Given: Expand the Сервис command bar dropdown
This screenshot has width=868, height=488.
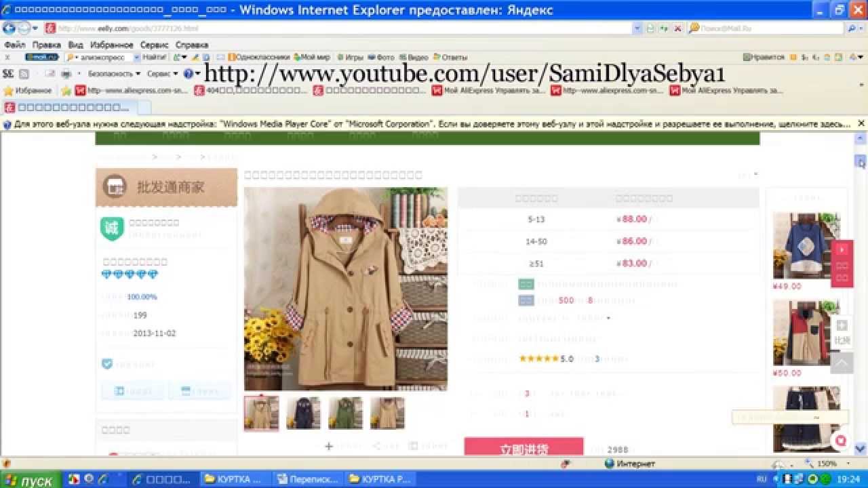Looking at the screenshot, I should click(x=162, y=73).
